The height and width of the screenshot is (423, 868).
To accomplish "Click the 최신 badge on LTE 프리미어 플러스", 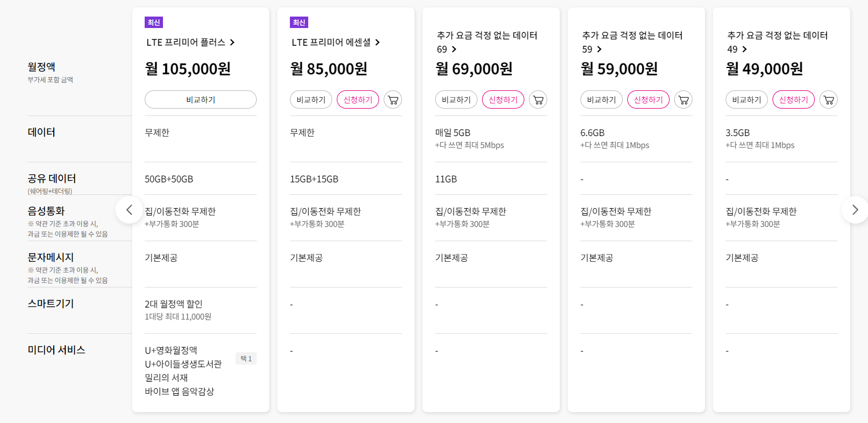I will [x=154, y=22].
